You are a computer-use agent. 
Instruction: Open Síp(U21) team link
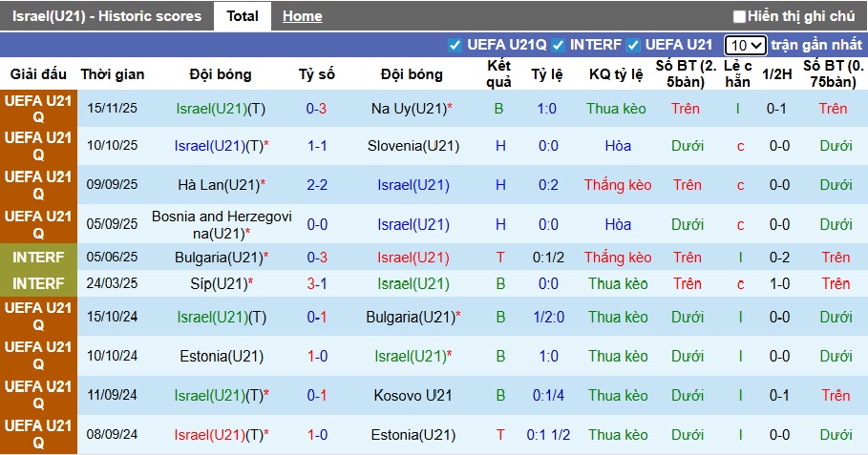point(222,283)
